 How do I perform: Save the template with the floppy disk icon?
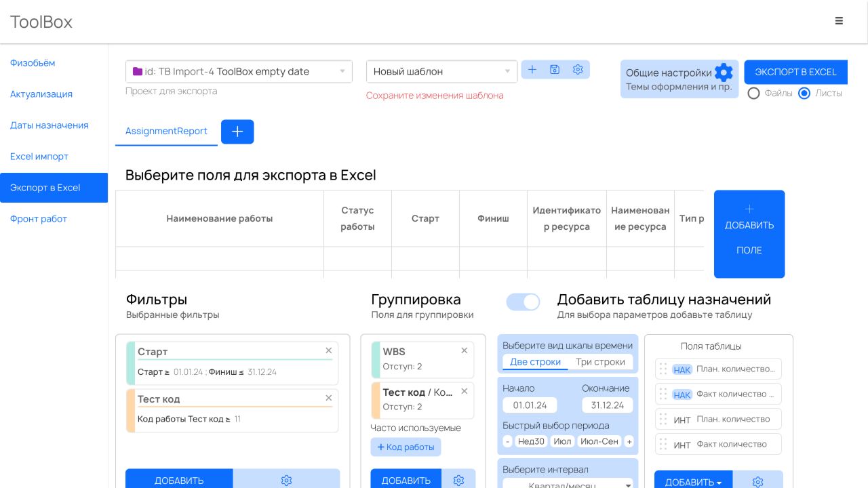click(x=555, y=70)
